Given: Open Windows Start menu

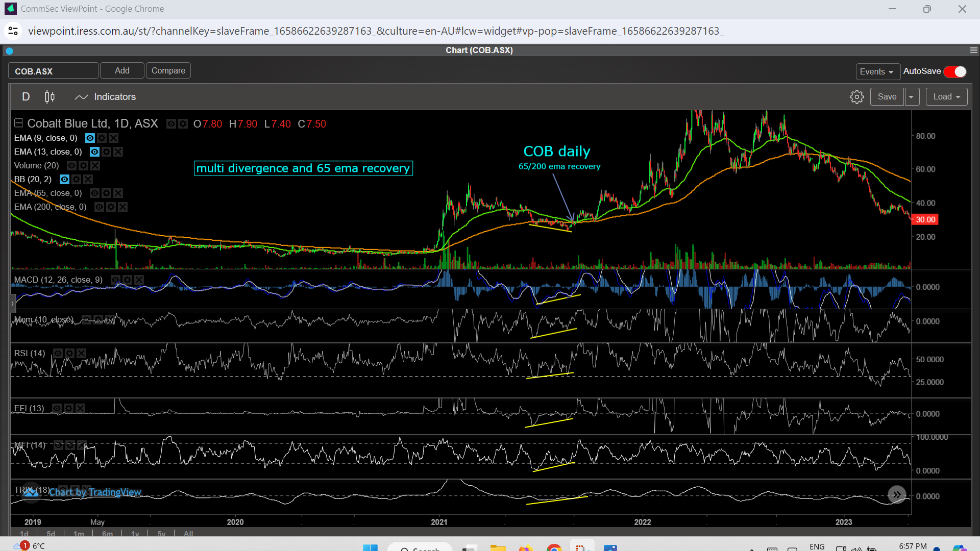Looking at the screenshot, I should pyautogui.click(x=370, y=547).
